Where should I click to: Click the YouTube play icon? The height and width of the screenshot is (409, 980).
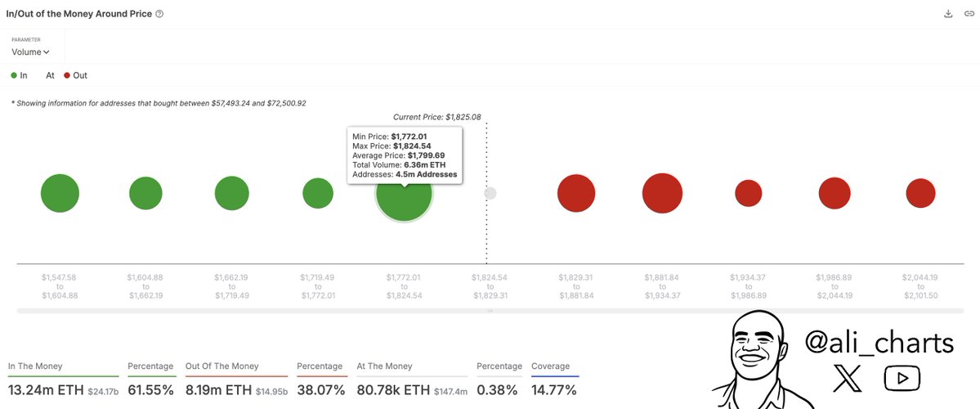click(902, 378)
